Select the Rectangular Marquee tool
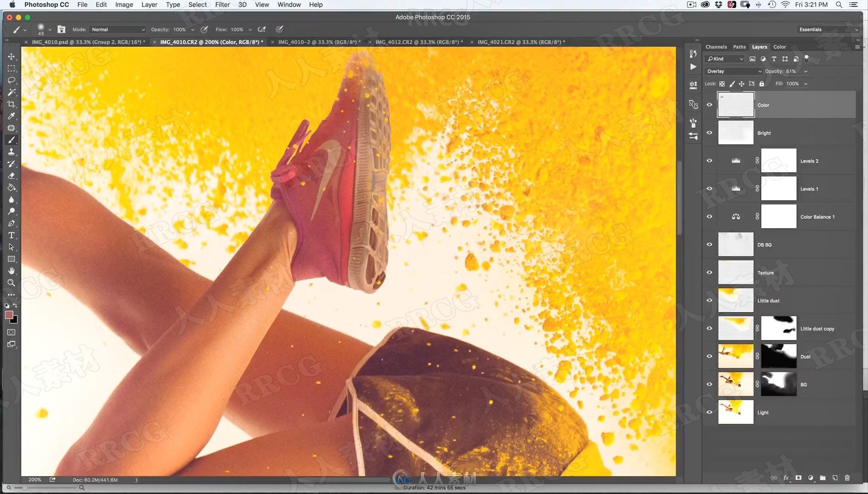The width and height of the screenshot is (868, 494). (x=11, y=68)
